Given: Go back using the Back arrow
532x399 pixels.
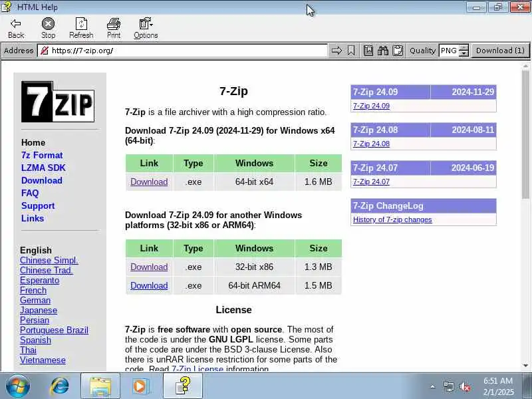Looking at the screenshot, I should (x=16, y=28).
